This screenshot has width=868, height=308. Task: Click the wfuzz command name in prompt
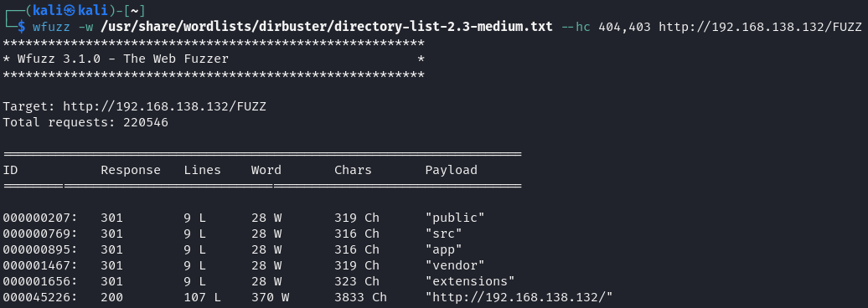(51, 26)
